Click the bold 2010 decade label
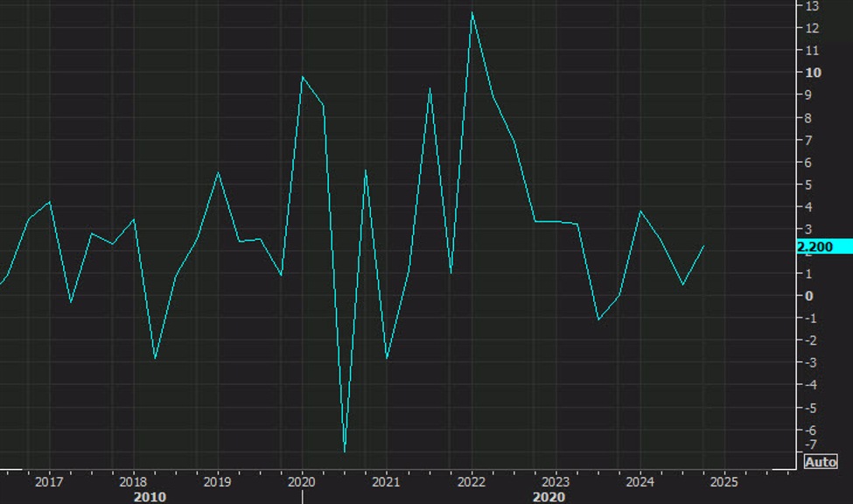The image size is (853, 504). (149, 495)
